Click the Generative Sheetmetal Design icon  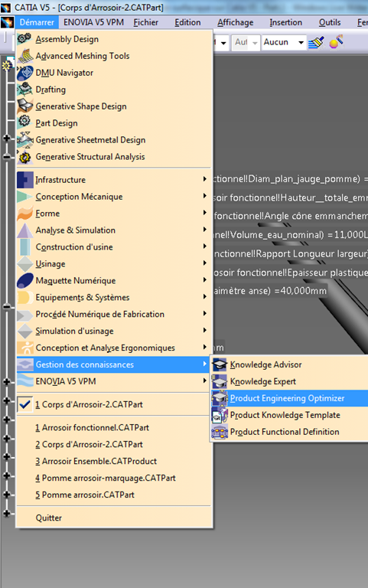coord(24,139)
